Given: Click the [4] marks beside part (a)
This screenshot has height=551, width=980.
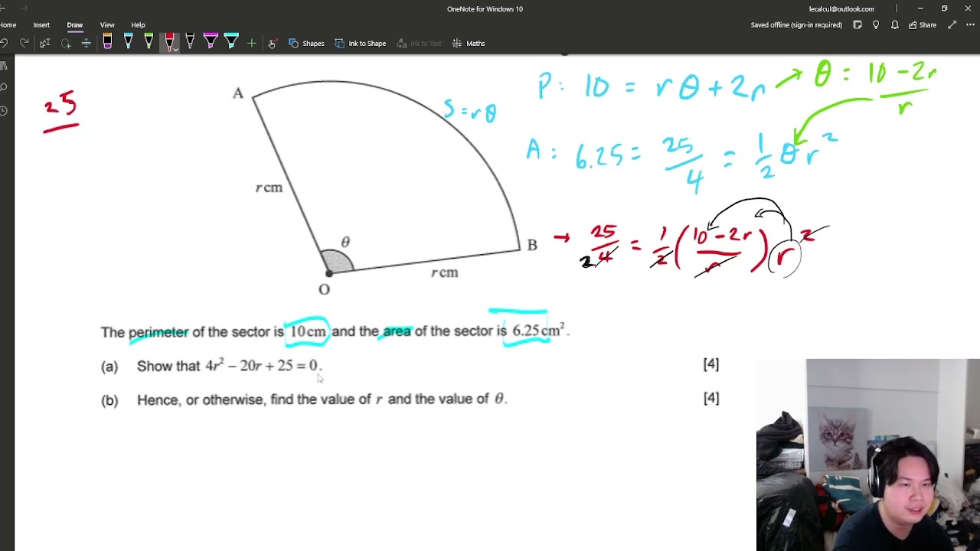Looking at the screenshot, I should click(711, 365).
